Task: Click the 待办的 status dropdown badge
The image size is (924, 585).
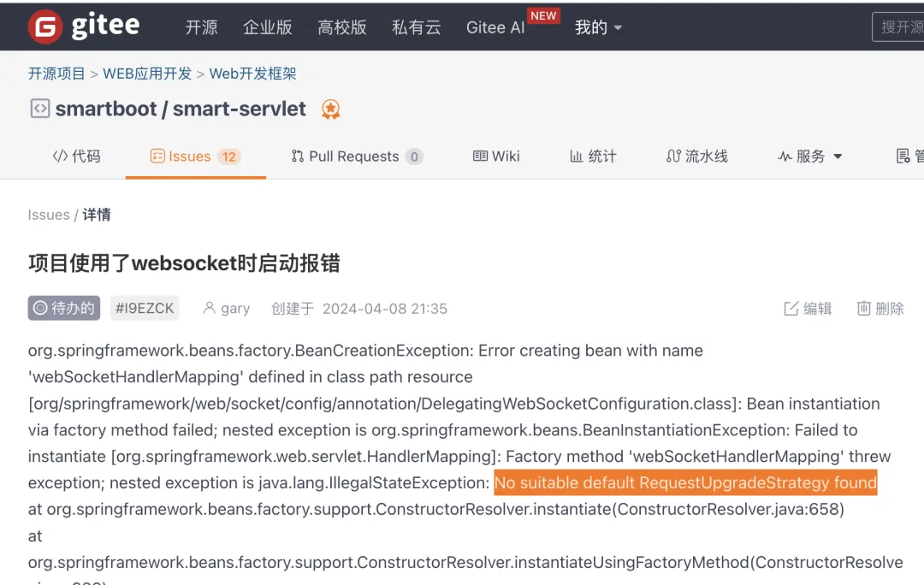Action: (64, 309)
